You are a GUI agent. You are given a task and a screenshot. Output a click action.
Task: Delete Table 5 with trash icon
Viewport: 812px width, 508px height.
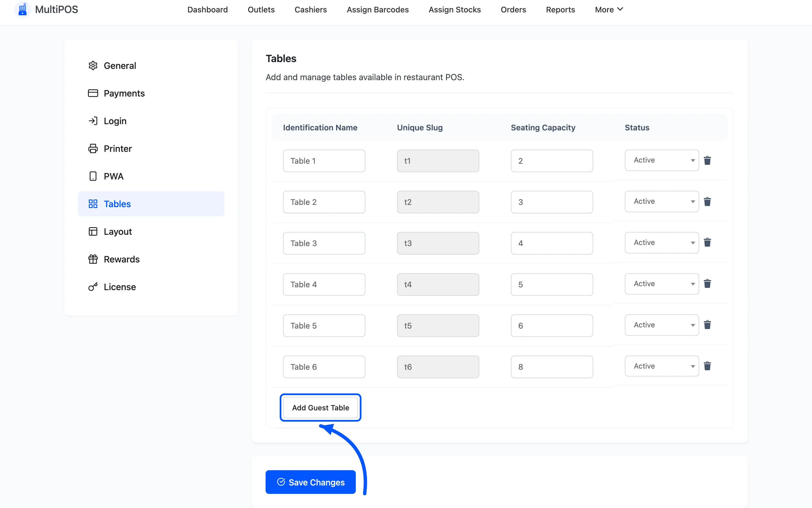(707, 325)
